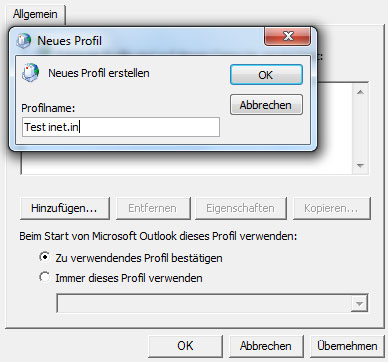The image size is (388, 362).
Task: Open Hinzufügen... to add a profile
Action: [65, 208]
